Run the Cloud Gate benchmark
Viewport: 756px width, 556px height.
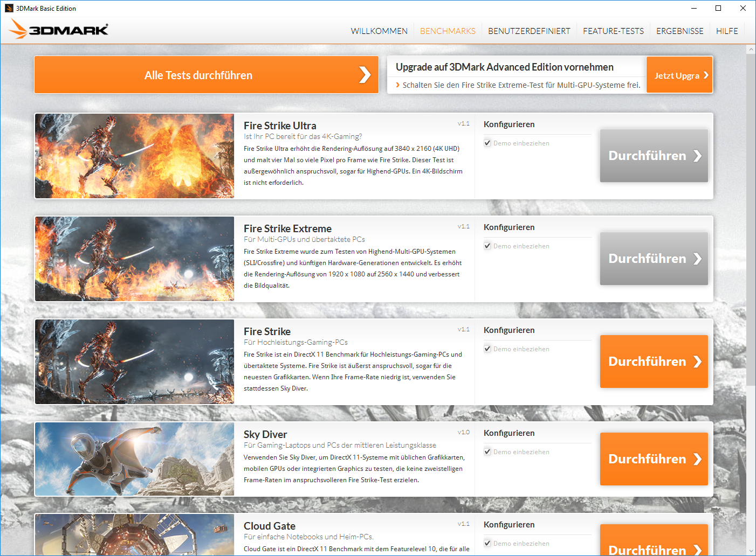(654, 540)
